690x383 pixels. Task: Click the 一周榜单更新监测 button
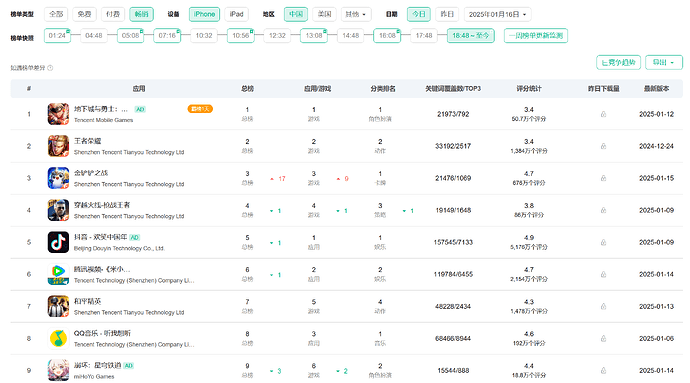coord(536,36)
